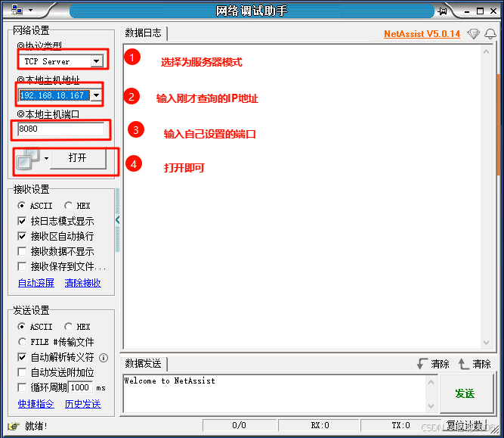Viewport: 504px width, 438px height.
Task: Click the RX:0 counter
Action: pos(320,425)
